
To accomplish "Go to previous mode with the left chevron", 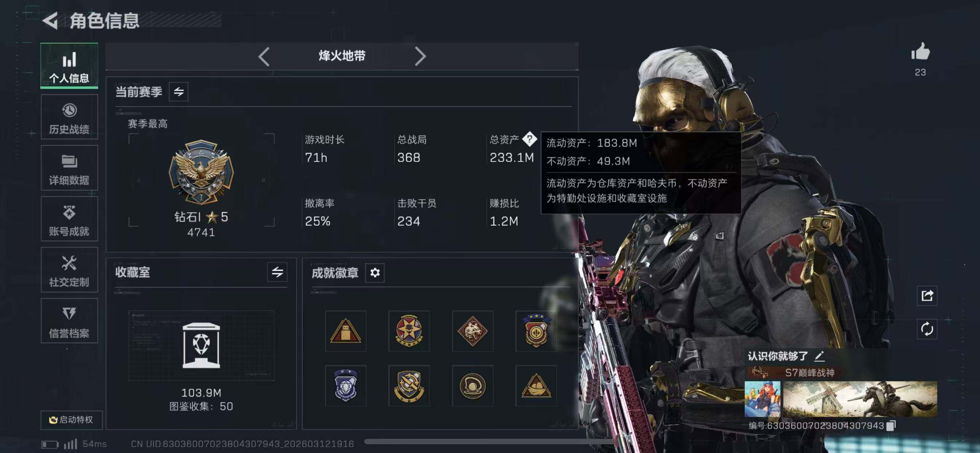I will click(x=264, y=56).
